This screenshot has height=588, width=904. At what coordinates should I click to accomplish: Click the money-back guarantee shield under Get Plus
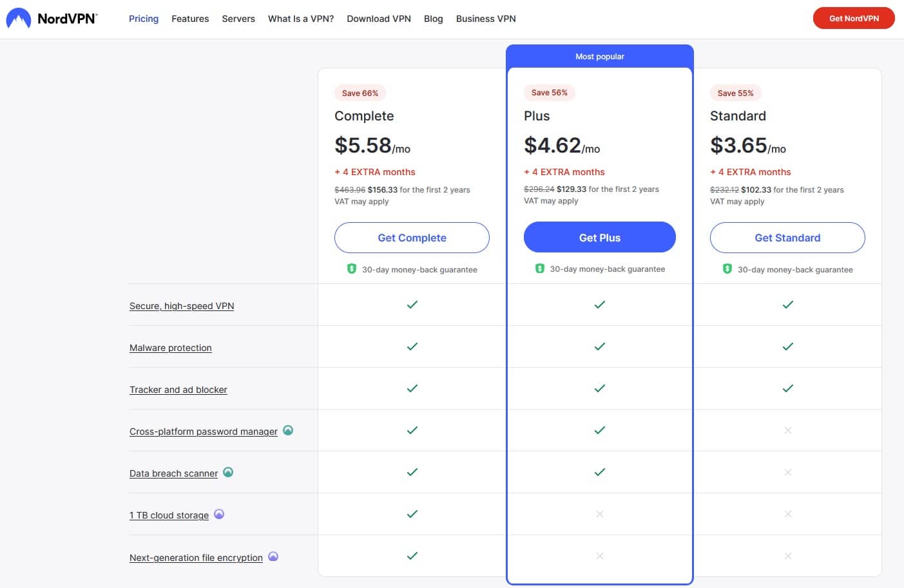[540, 269]
